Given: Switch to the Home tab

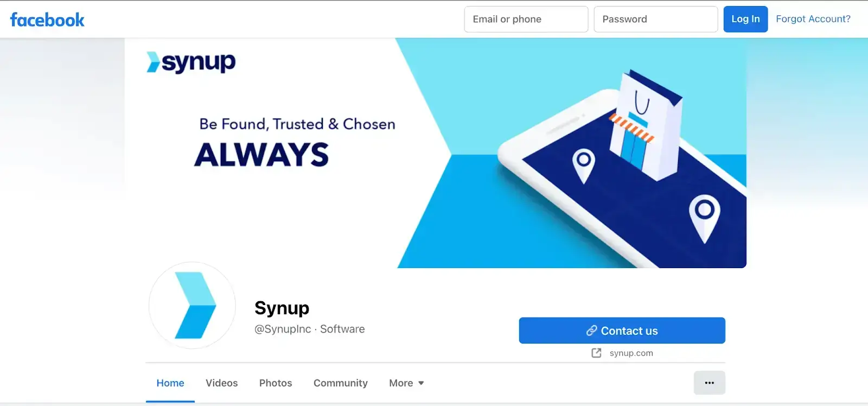Looking at the screenshot, I should coord(170,383).
